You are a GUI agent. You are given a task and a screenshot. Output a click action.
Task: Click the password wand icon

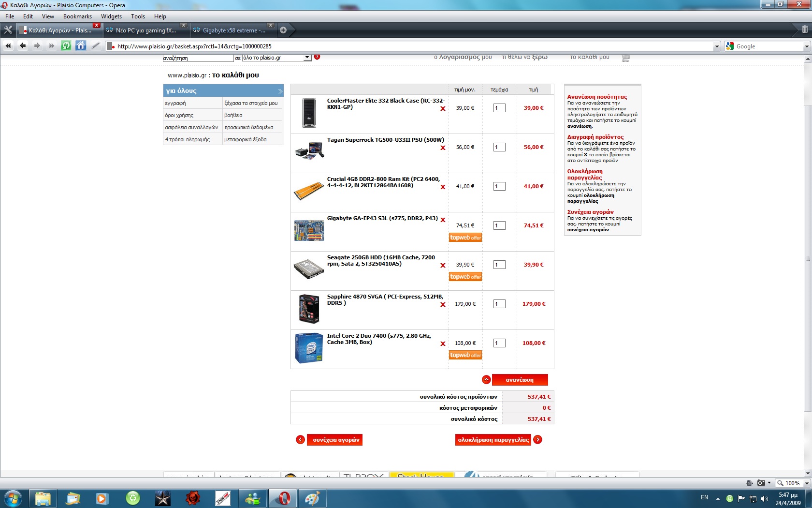click(x=96, y=46)
